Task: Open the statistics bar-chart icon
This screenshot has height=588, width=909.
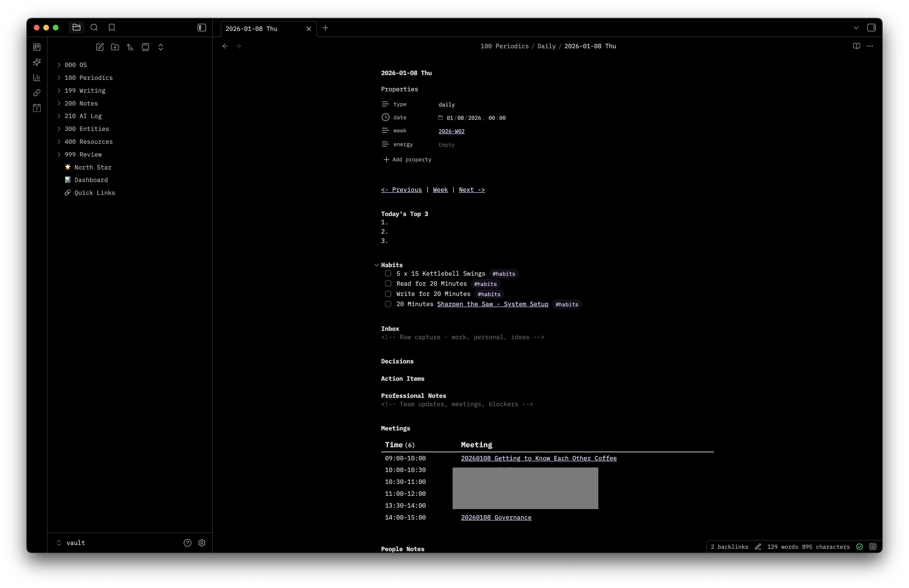Action: coord(37,77)
